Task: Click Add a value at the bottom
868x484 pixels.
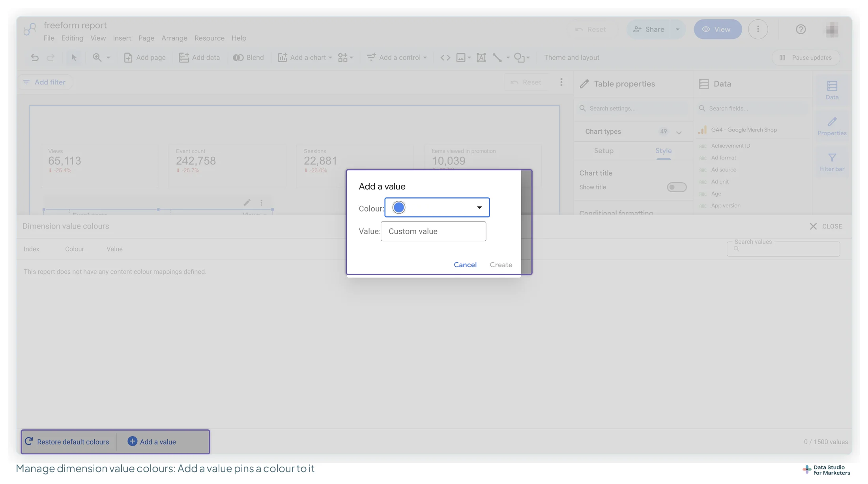Action: click(152, 442)
